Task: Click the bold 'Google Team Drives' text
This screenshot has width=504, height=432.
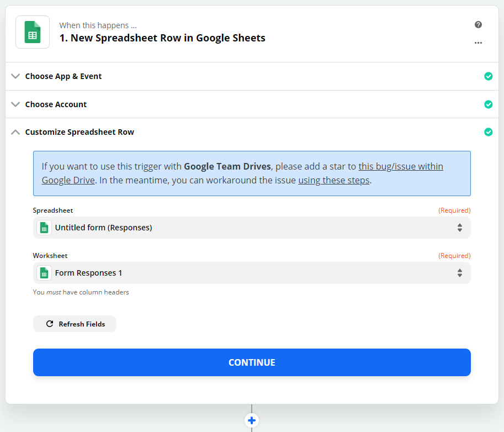Action: pyautogui.click(x=227, y=167)
